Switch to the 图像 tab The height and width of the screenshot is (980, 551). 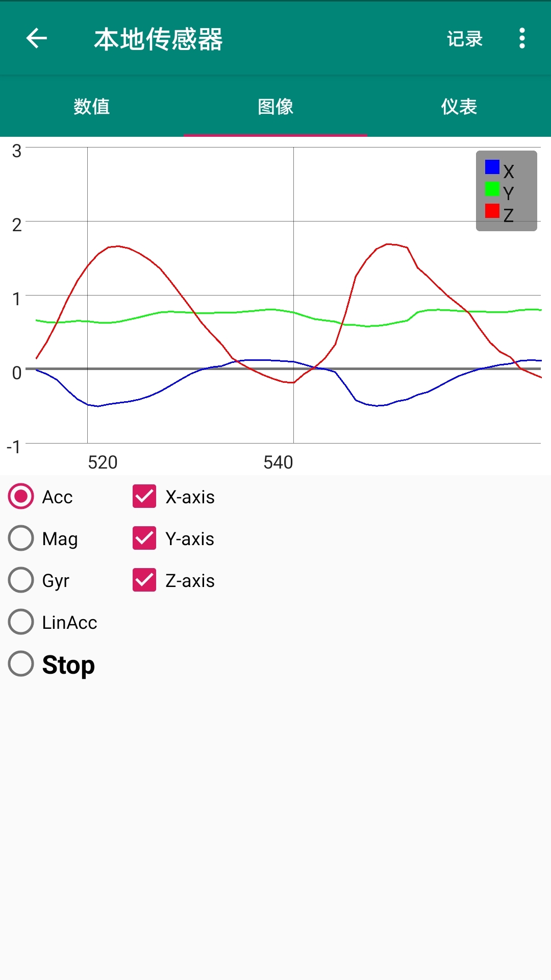click(275, 106)
